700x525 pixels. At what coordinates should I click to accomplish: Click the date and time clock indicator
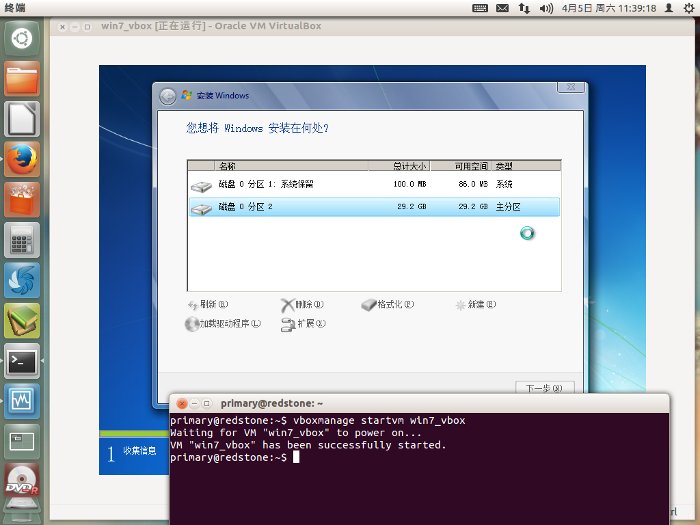click(x=609, y=8)
